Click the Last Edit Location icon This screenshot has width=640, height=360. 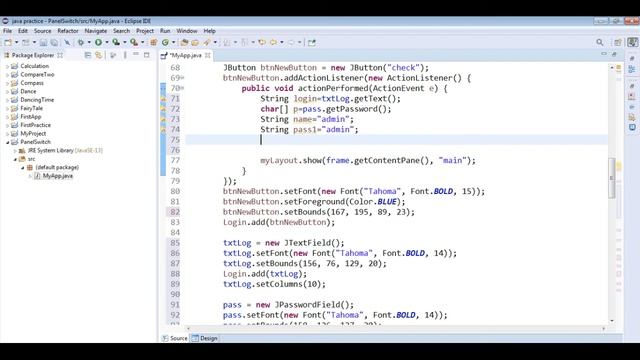pyautogui.click(x=262, y=42)
